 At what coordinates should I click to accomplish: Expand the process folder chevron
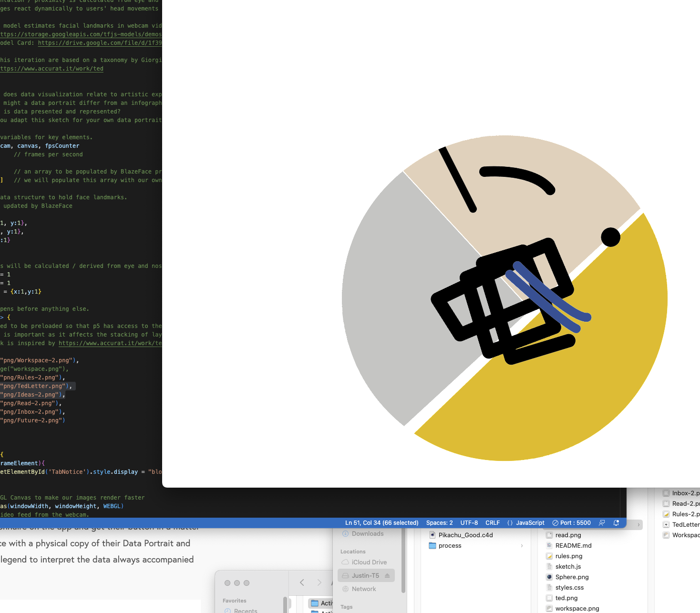coord(522,546)
